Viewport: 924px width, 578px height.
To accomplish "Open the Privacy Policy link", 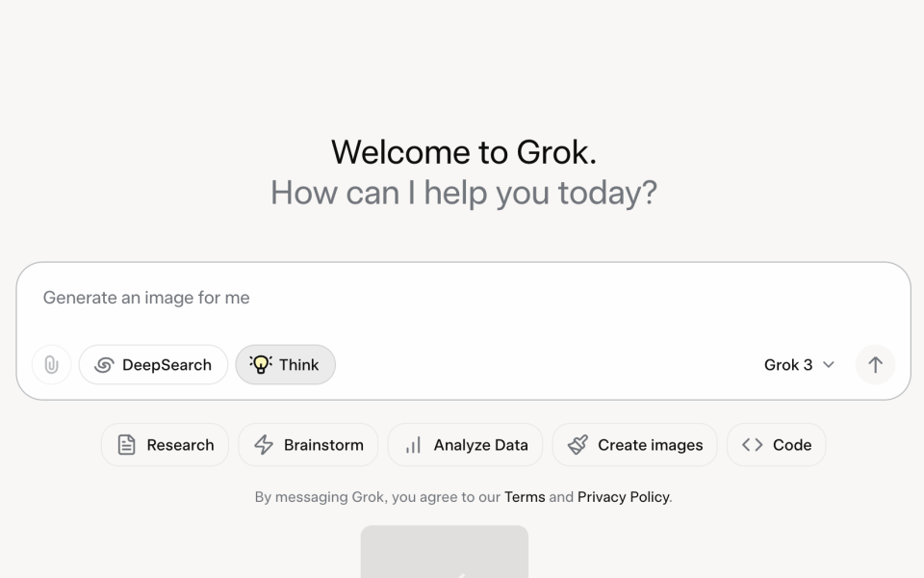I will coord(623,497).
